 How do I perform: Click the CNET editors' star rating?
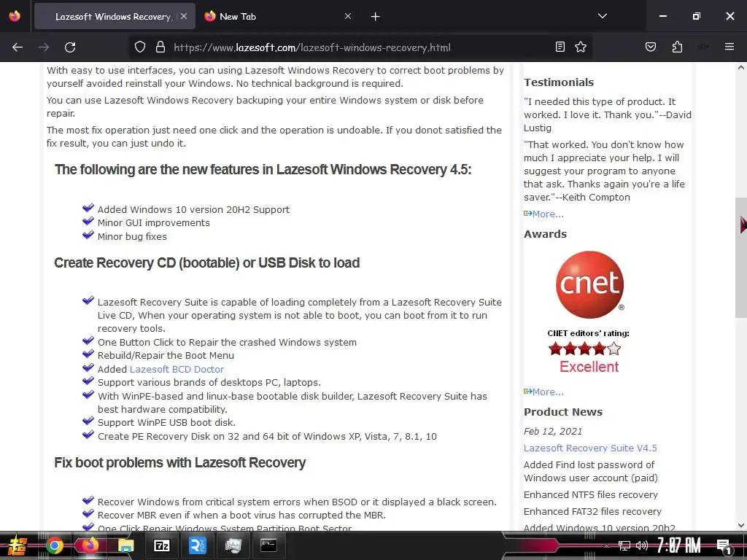(584, 349)
